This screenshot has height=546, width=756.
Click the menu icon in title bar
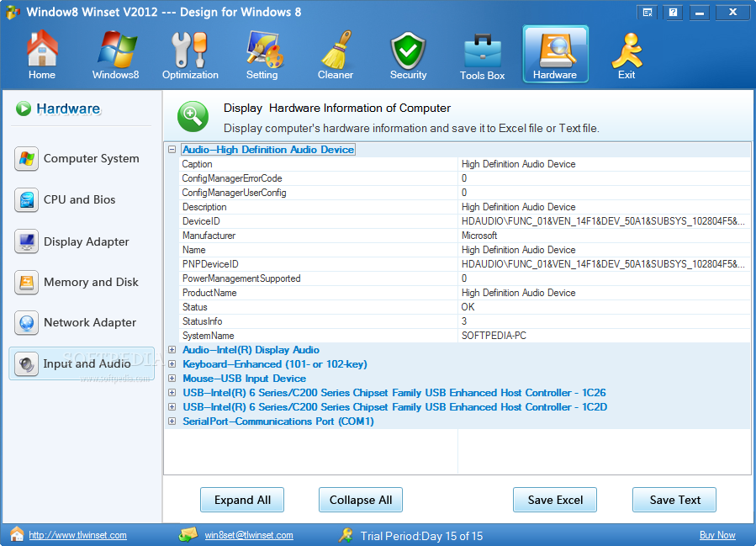[x=648, y=13]
